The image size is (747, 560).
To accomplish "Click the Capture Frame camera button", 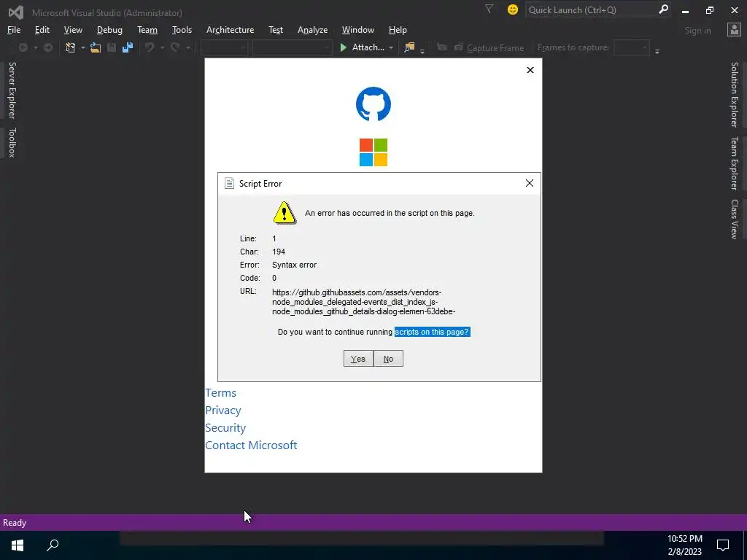I will [489, 47].
